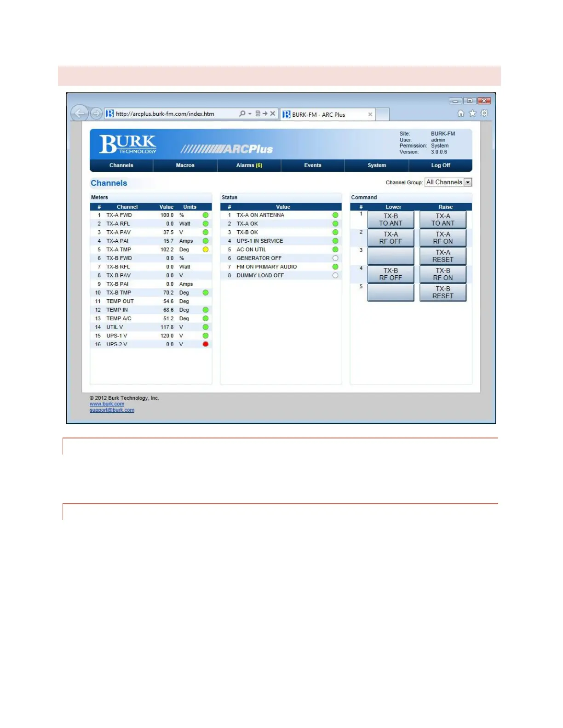Click the compatibility view icon in address bar

point(258,114)
